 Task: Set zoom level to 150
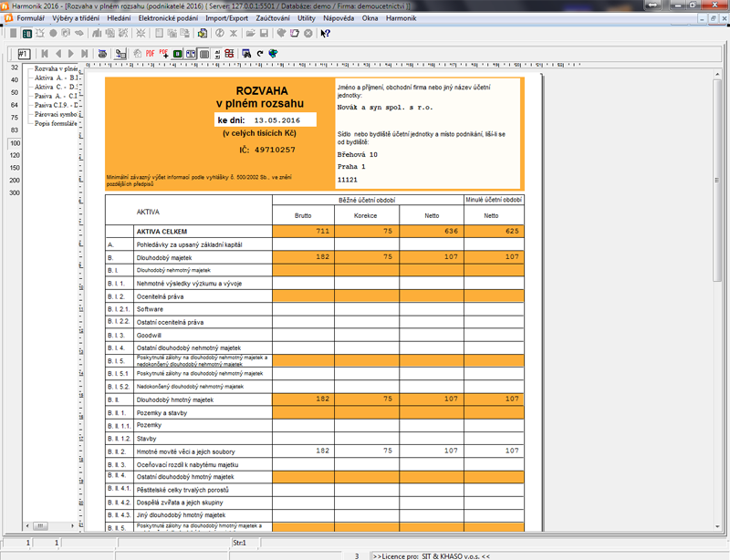[x=14, y=168]
